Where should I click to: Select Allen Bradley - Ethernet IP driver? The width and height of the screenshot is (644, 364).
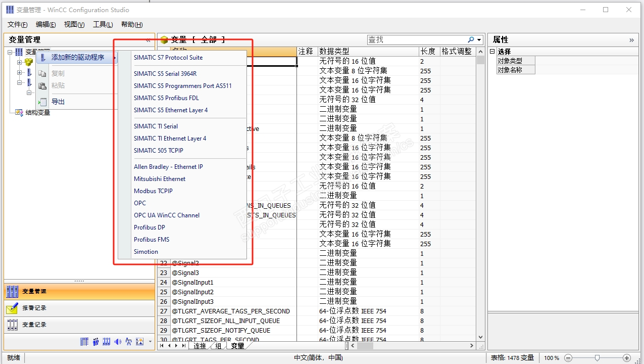[182, 166]
